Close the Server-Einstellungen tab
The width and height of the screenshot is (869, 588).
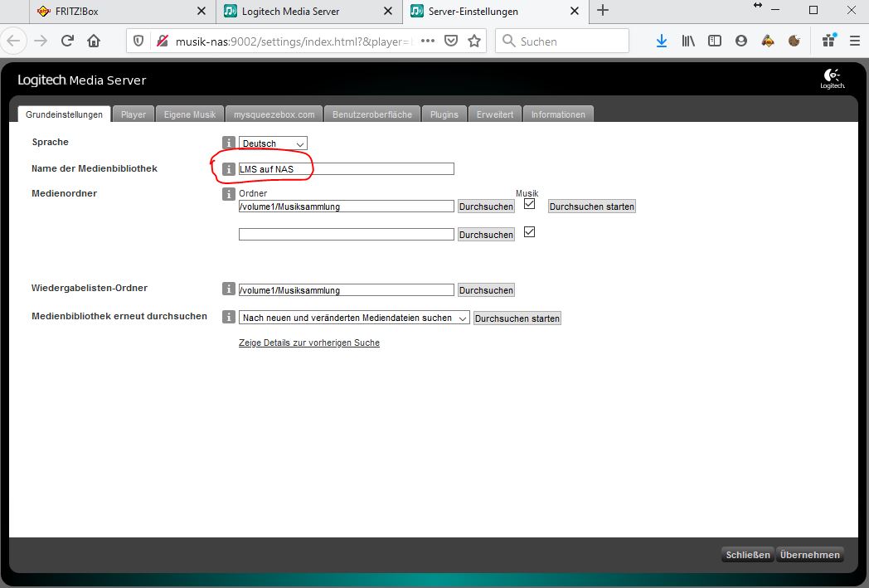point(575,11)
